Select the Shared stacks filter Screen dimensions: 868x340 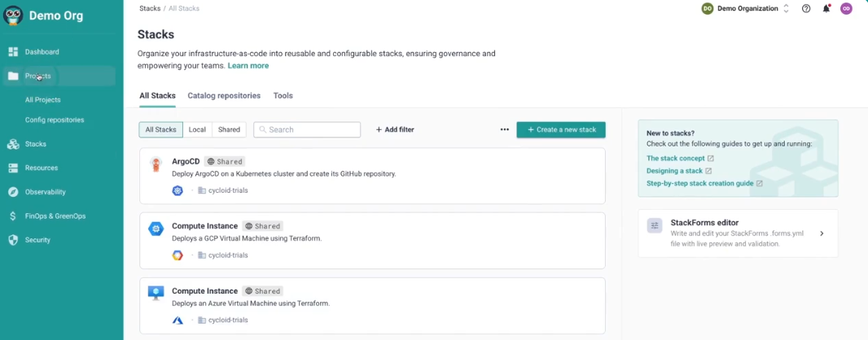(229, 129)
